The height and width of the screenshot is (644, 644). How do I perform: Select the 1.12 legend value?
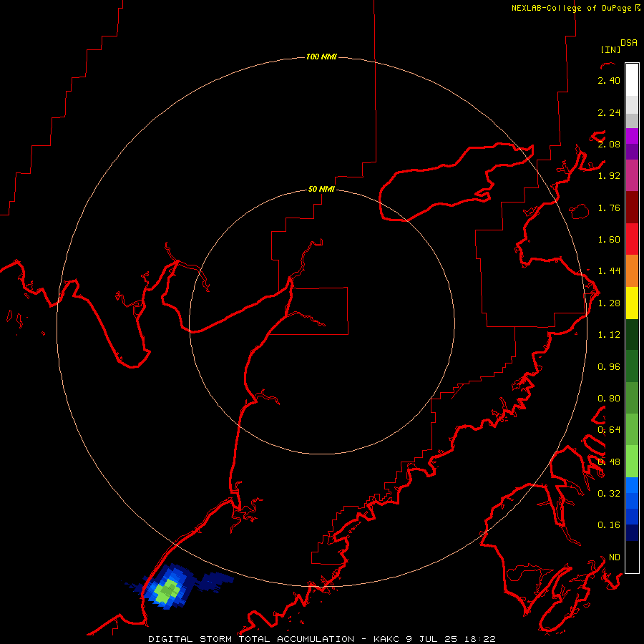click(x=609, y=335)
